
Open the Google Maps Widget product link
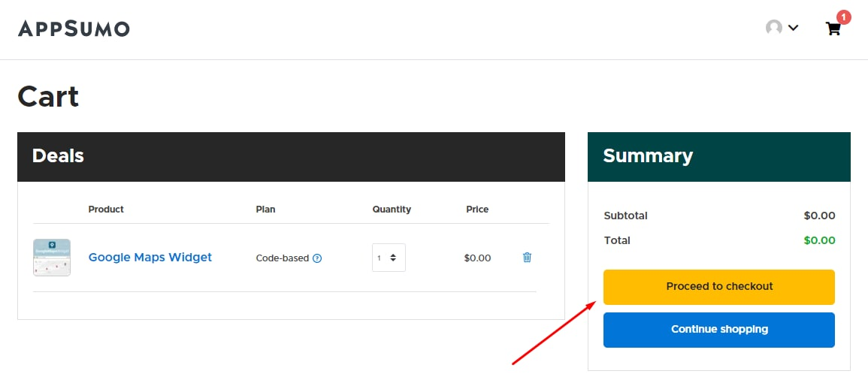(x=150, y=257)
